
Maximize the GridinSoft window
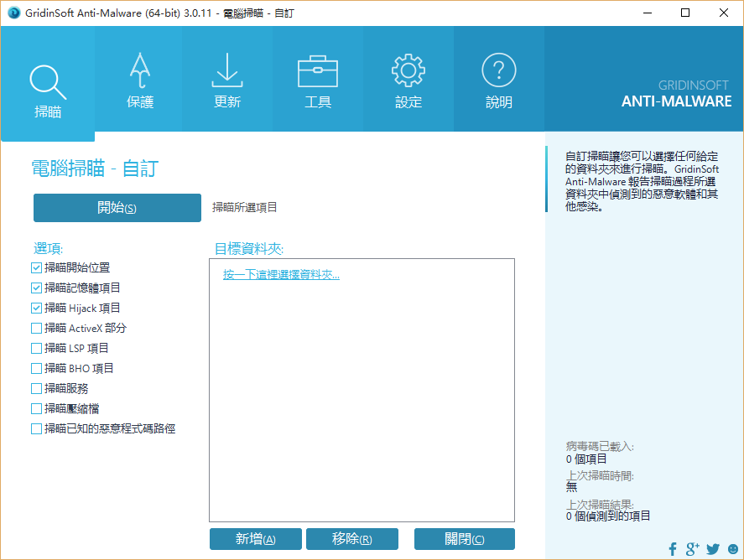[x=685, y=13]
